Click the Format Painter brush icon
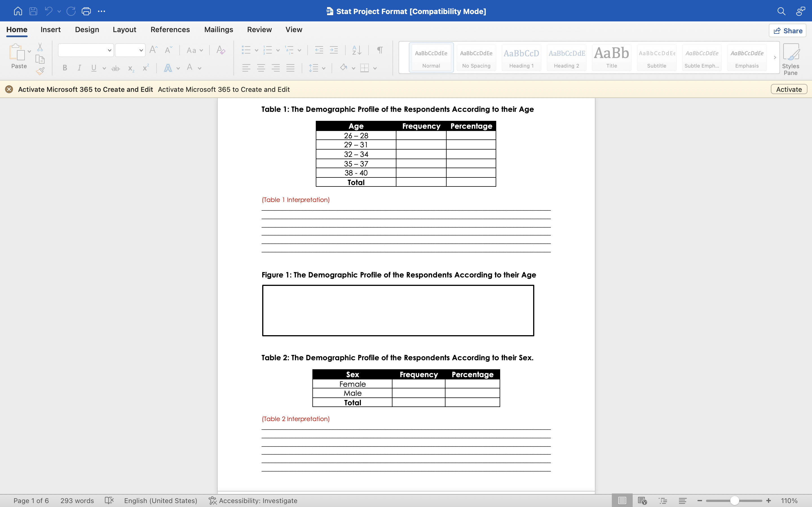 40,71
